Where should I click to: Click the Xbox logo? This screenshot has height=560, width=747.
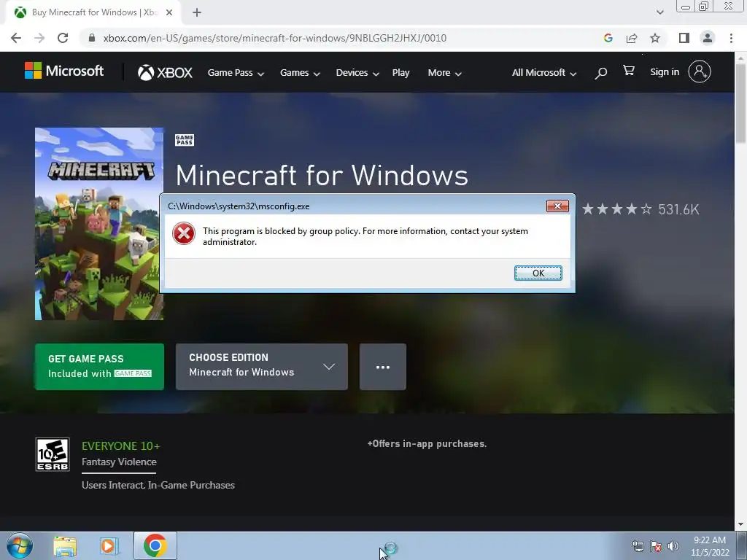coord(165,72)
